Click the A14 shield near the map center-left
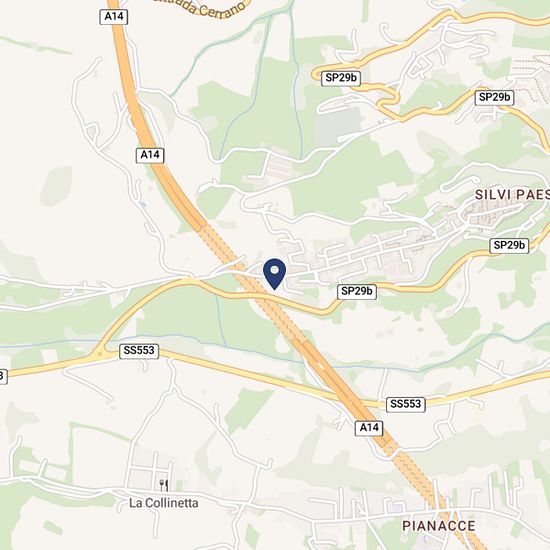Viewport: 550px width, 550px height. click(x=150, y=155)
